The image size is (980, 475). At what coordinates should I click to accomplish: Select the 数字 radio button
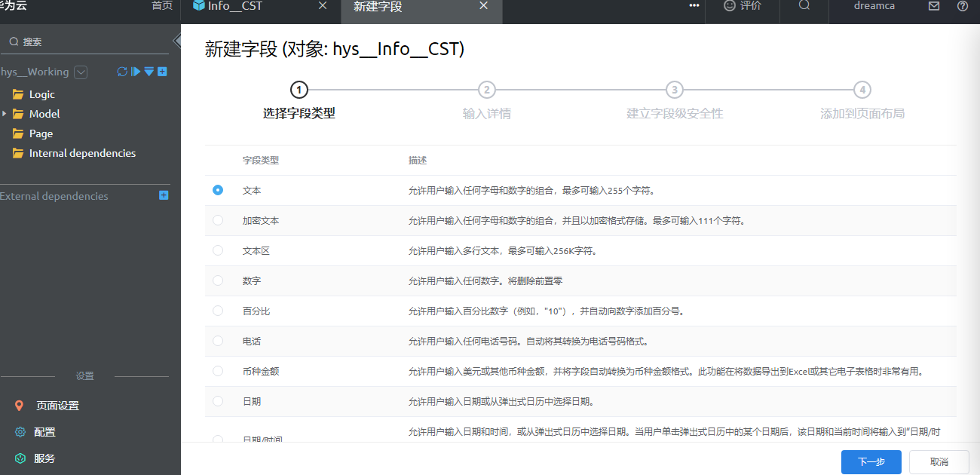point(218,280)
